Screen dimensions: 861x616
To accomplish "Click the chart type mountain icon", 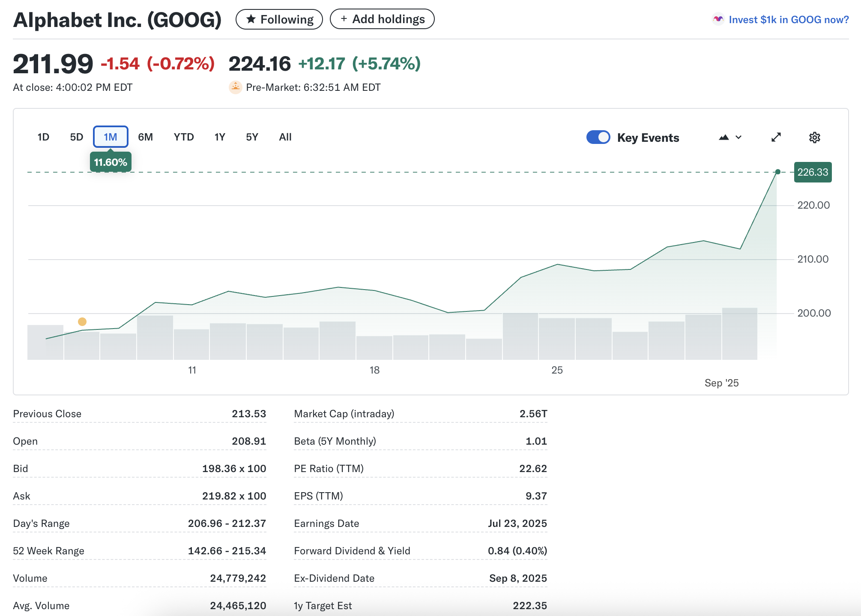I will (x=723, y=138).
